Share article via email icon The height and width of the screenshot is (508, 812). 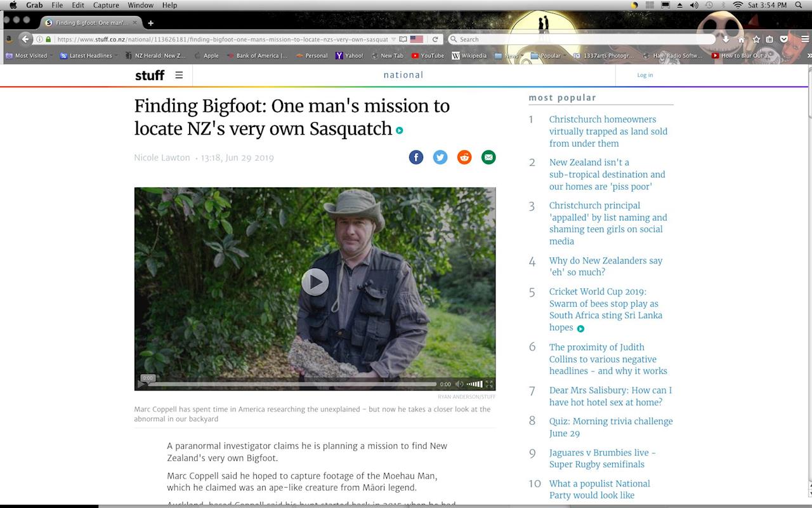pyautogui.click(x=488, y=157)
